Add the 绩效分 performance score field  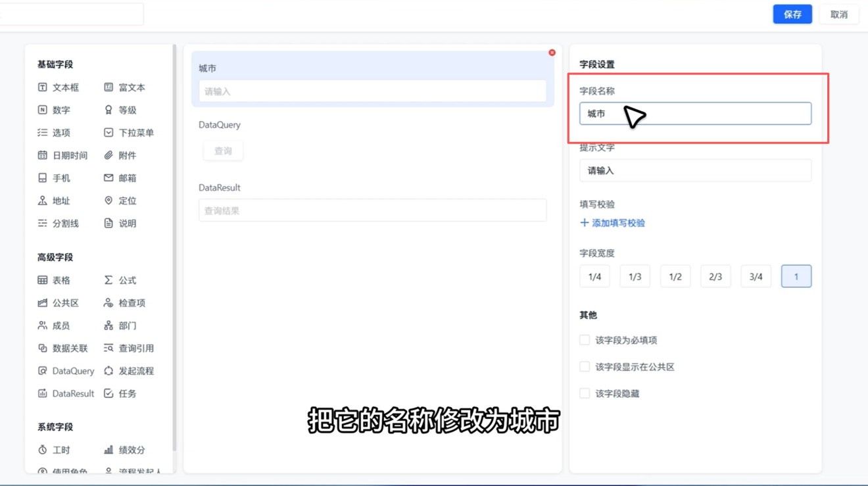(125, 450)
